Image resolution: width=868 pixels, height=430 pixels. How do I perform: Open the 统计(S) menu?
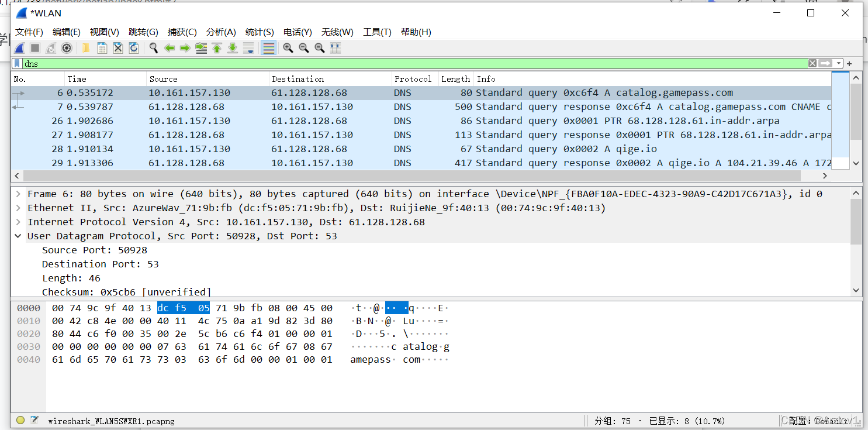(260, 32)
